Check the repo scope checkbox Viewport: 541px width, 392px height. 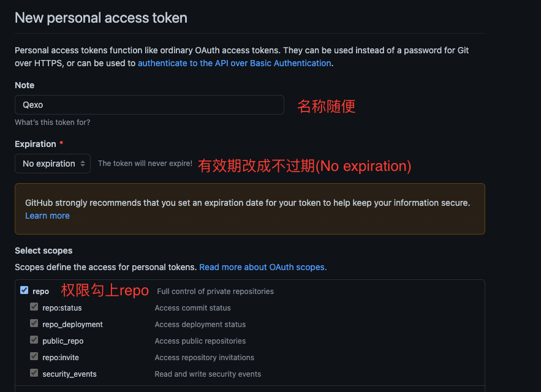24,291
